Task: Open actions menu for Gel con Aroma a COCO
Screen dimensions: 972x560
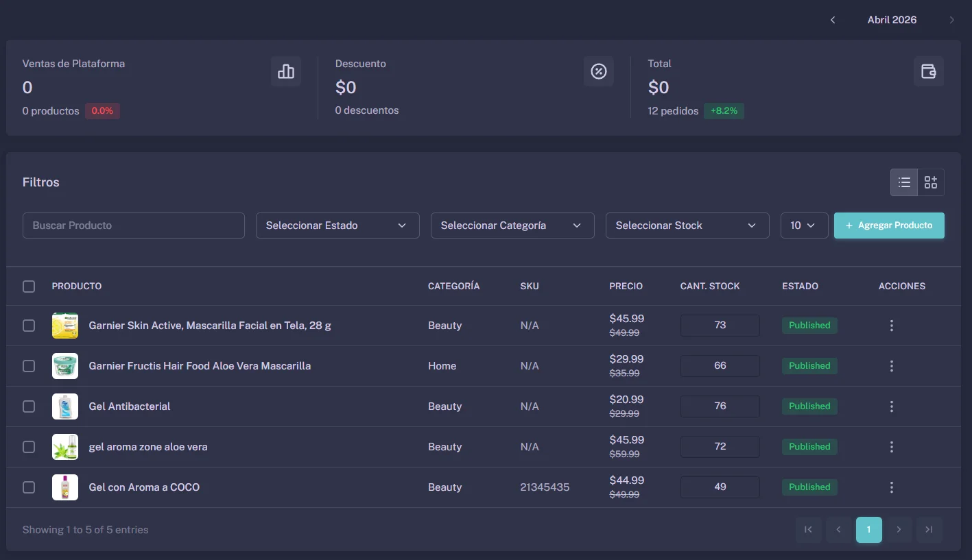Action: click(x=892, y=487)
